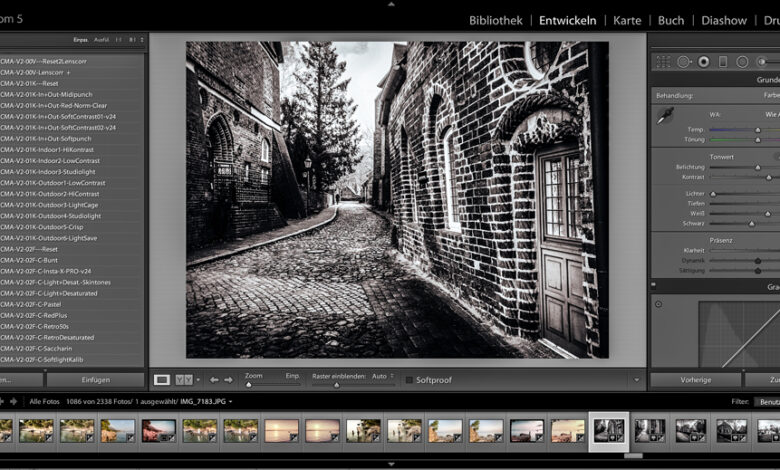
Task: Apply the CMA-V2-01K-Indoor3-Studiolight preset
Action: click(x=61, y=172)
